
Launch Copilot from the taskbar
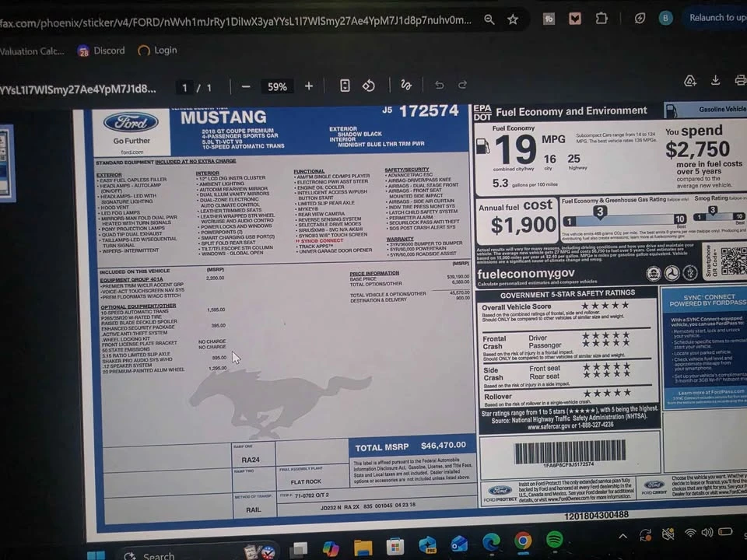[x=331, y=548]
